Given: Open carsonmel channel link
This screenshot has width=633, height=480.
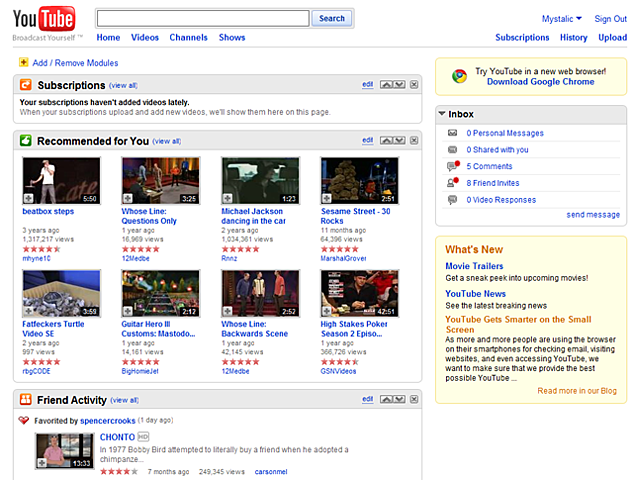Looking at the screenshot, I should 270,472.
